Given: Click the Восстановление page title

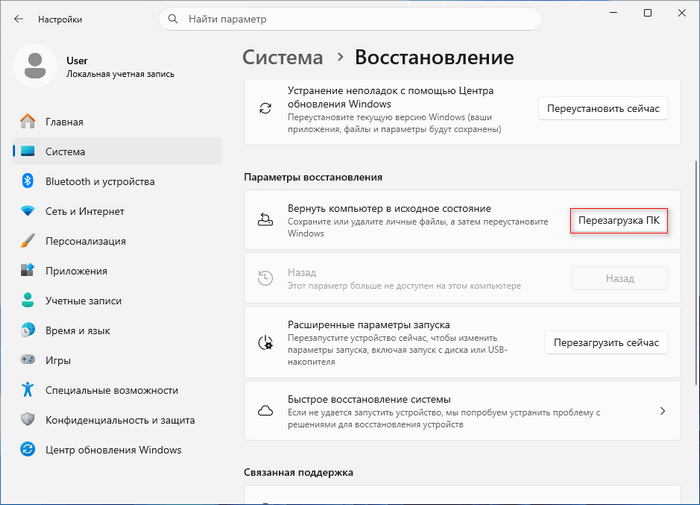Looking at the screenshot, I should 434,58.
